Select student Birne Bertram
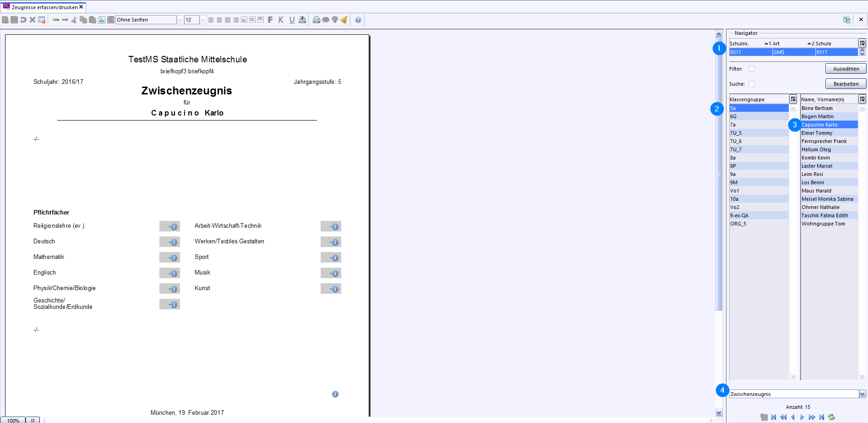868x423 pixels. (829, 108)
